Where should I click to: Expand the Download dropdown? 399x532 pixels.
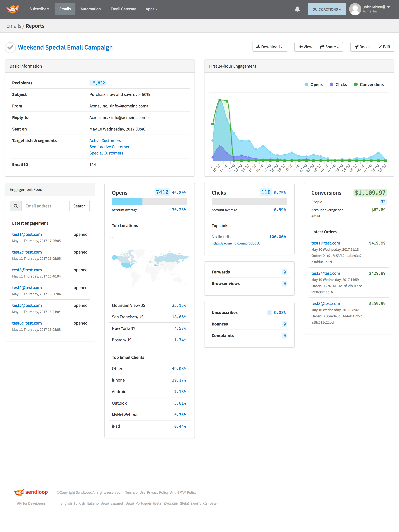pyautogui.click(x=269, y=47)
